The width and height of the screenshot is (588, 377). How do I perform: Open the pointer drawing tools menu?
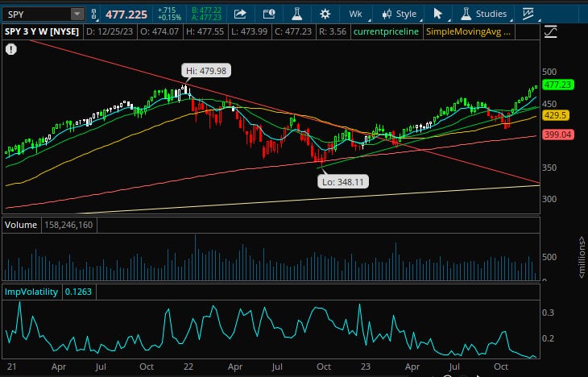point(437,14)
